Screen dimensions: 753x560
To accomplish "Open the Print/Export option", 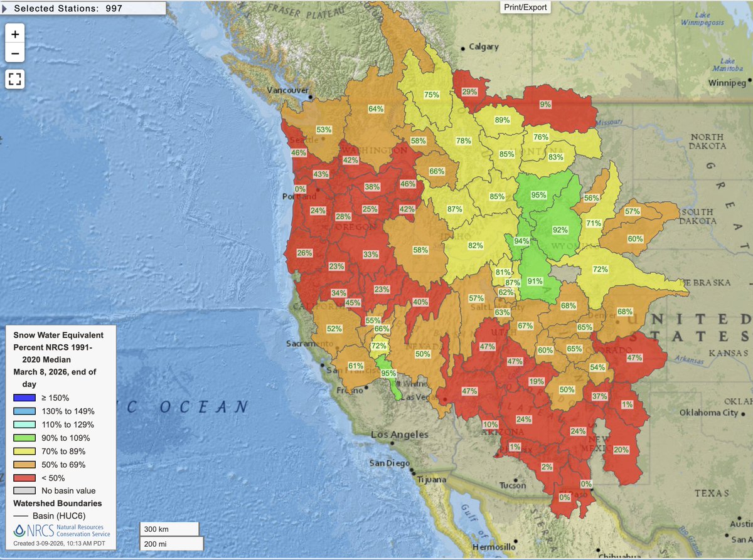I will (x=525, y=8).
